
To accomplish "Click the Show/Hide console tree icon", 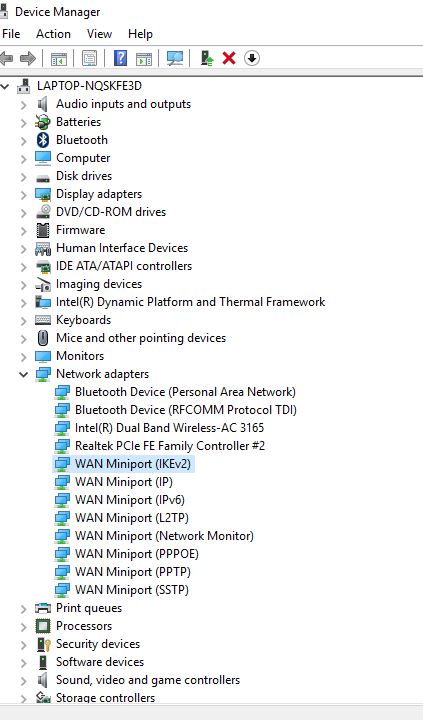I will click(x=59, y=58).
